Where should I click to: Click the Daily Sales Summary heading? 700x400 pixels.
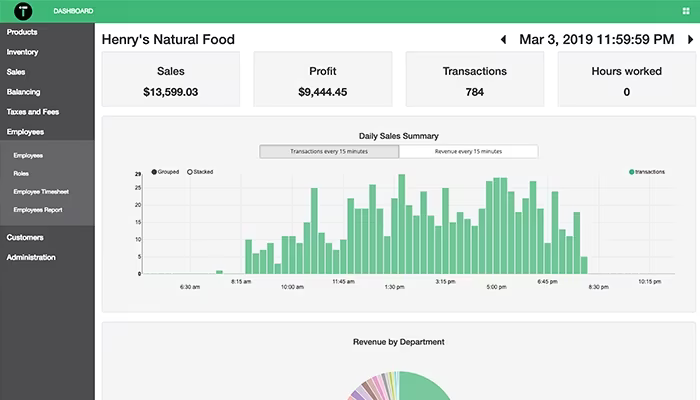tap(399, 136)
